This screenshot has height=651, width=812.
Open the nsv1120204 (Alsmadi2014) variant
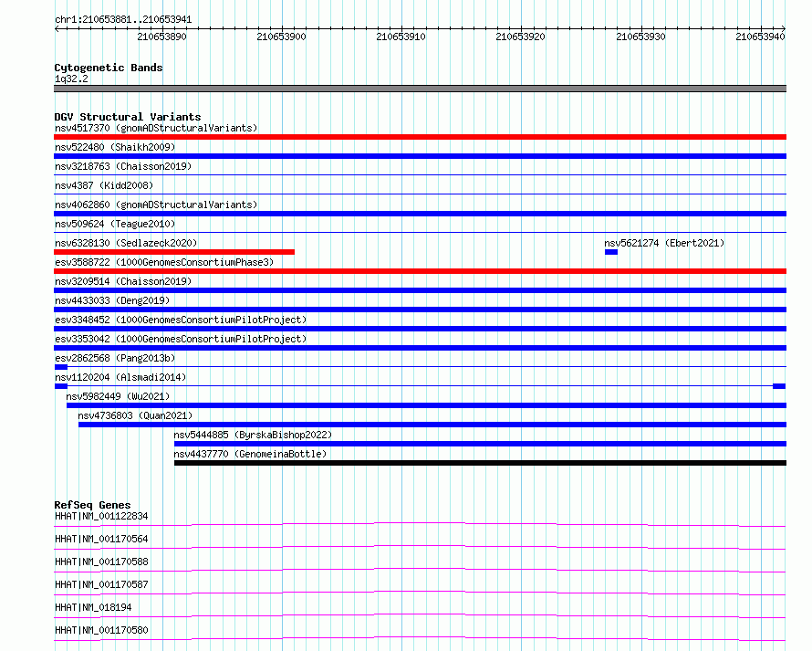pos(120,377)
